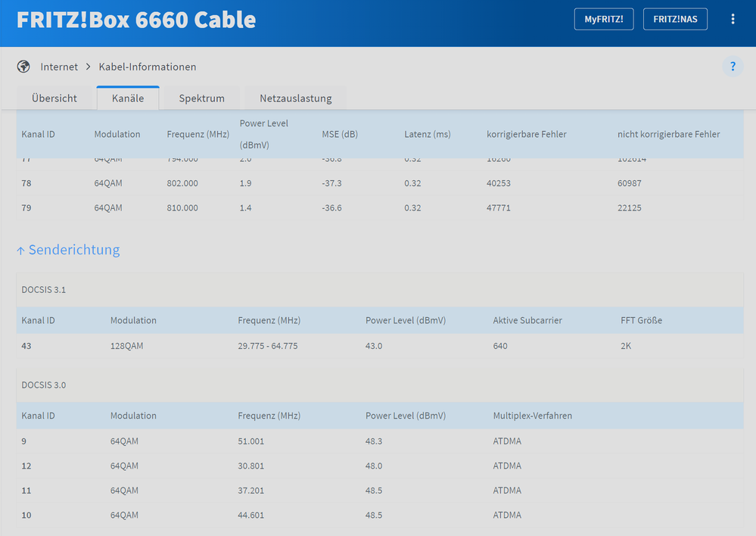Click DOCSIS 3.0 channel ID 9
This screenshot has width=756, height=536.
(24, 441)
